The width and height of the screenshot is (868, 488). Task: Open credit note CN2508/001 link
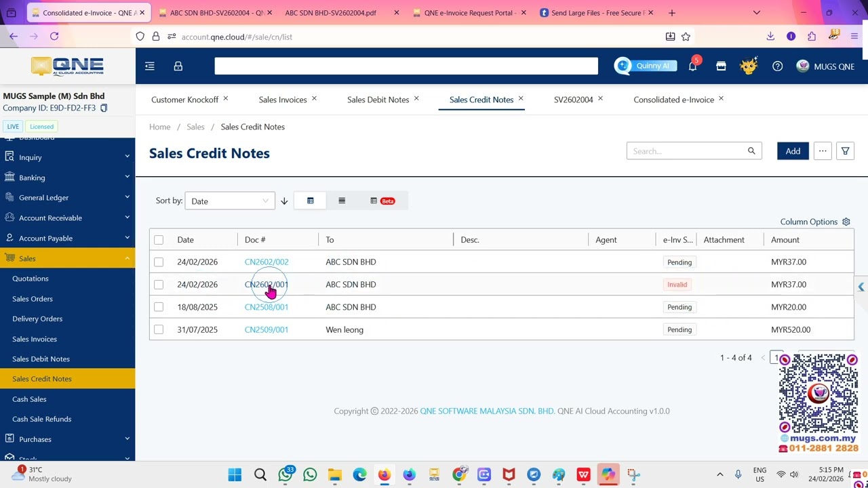tap(267, 307)
